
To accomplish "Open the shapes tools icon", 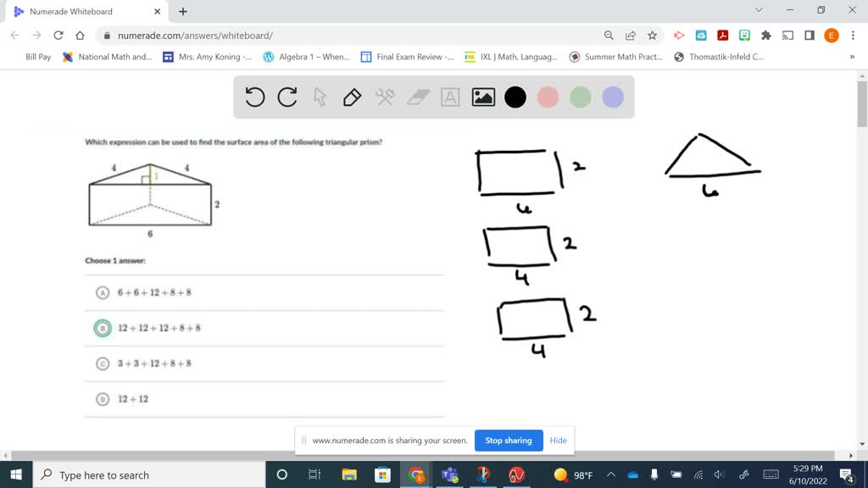I will click(x=384, y=97).
